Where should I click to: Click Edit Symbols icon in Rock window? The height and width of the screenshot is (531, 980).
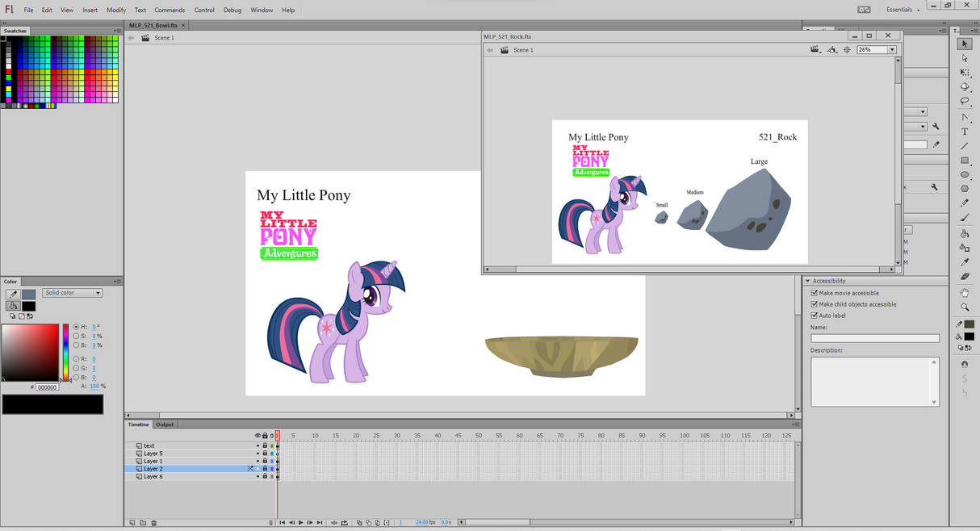[831, 50]
